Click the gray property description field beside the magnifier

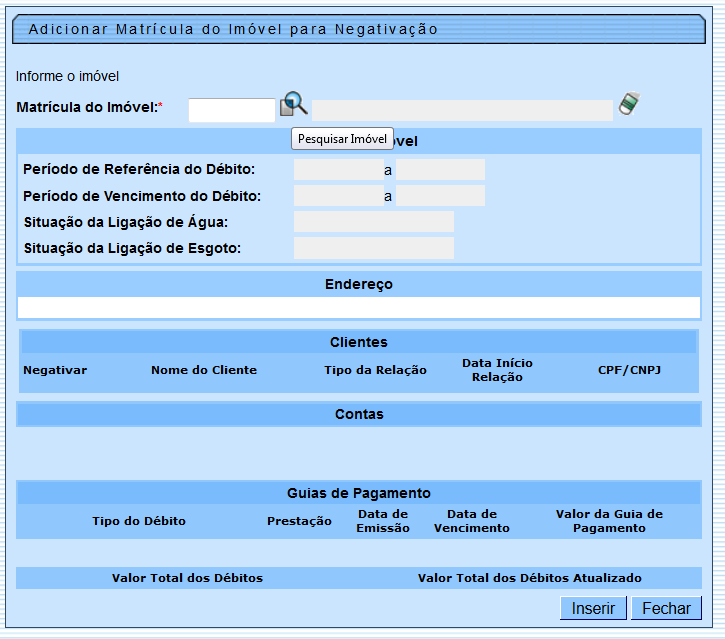[462, 110]
